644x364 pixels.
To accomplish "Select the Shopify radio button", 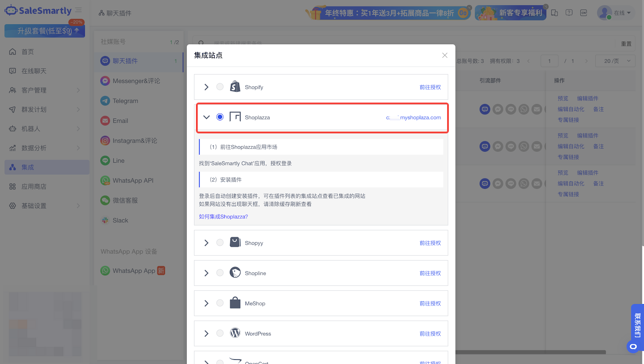I will [x=220, y=87].
